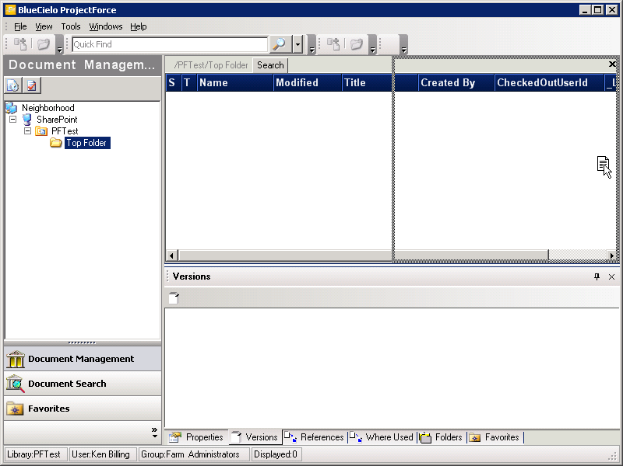This screenshot has width=623, height=466.
Task: Switch to the /PFTest/Top Folder tab
Action: click(210, 65)
